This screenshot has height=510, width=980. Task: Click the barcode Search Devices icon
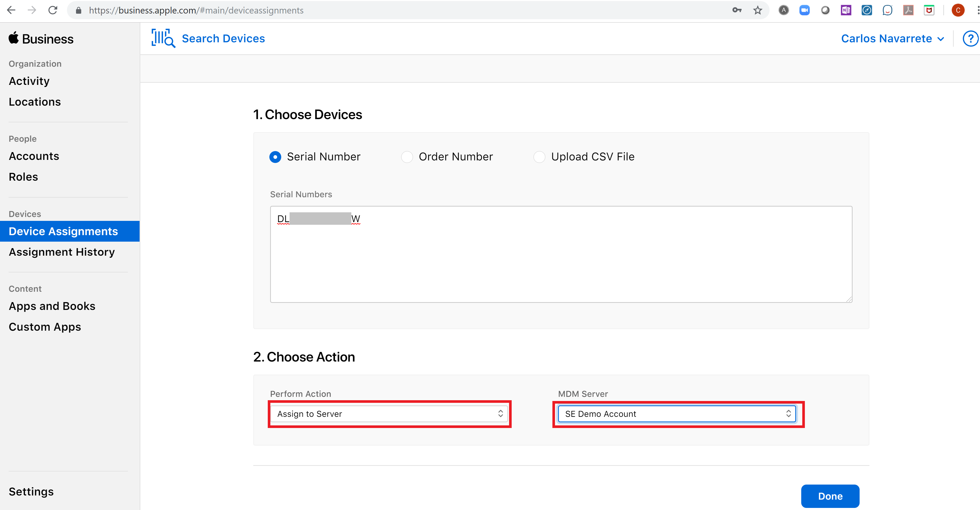[163, 38]
